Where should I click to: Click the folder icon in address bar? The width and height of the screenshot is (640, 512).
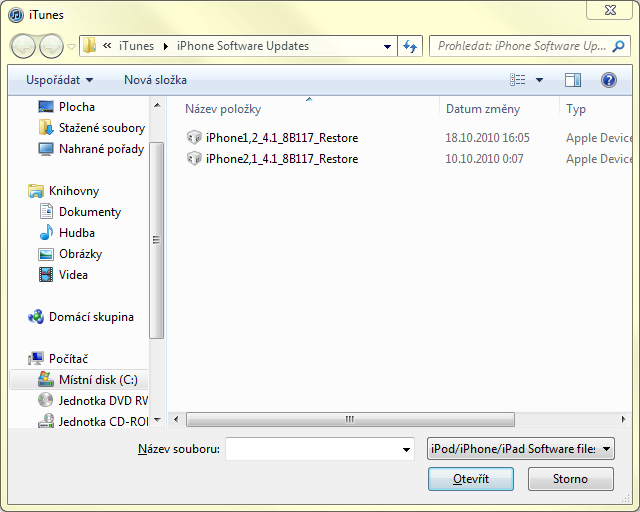(89, 46)
